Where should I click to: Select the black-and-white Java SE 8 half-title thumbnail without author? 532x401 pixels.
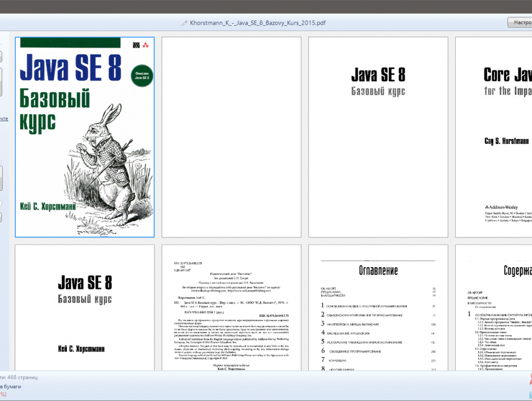378,137
